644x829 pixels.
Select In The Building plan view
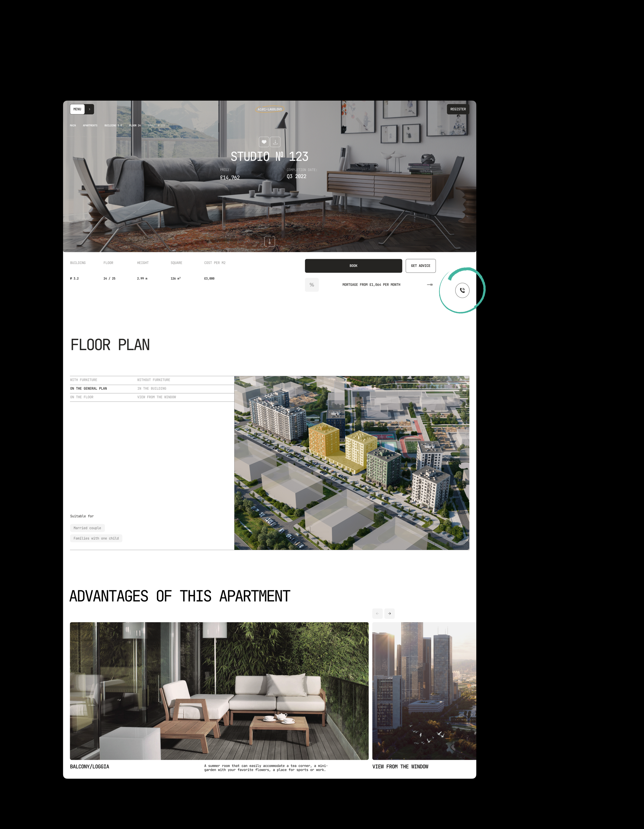(152, 389)
